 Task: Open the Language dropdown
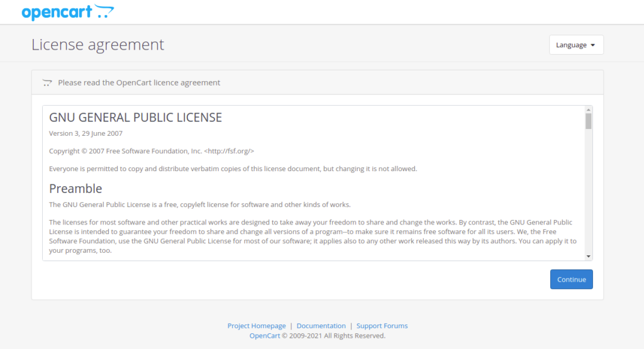pos(576,45)
